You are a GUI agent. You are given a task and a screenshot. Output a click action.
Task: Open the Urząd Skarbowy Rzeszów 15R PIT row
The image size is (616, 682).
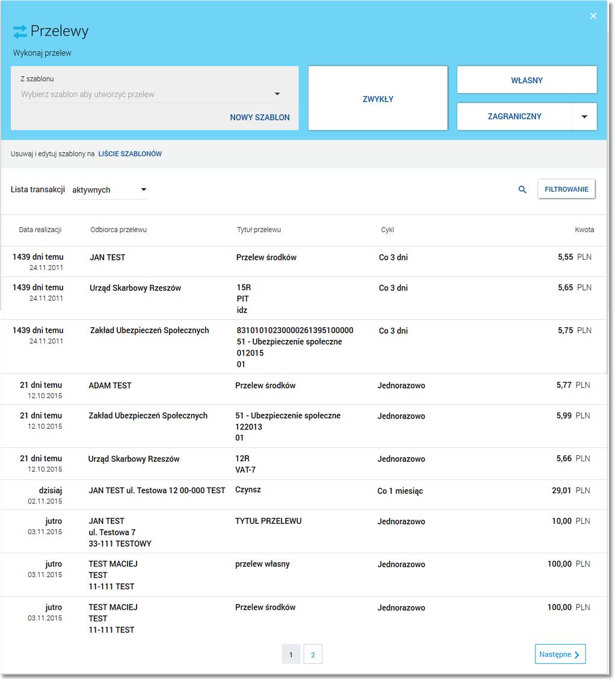[303, 298]
